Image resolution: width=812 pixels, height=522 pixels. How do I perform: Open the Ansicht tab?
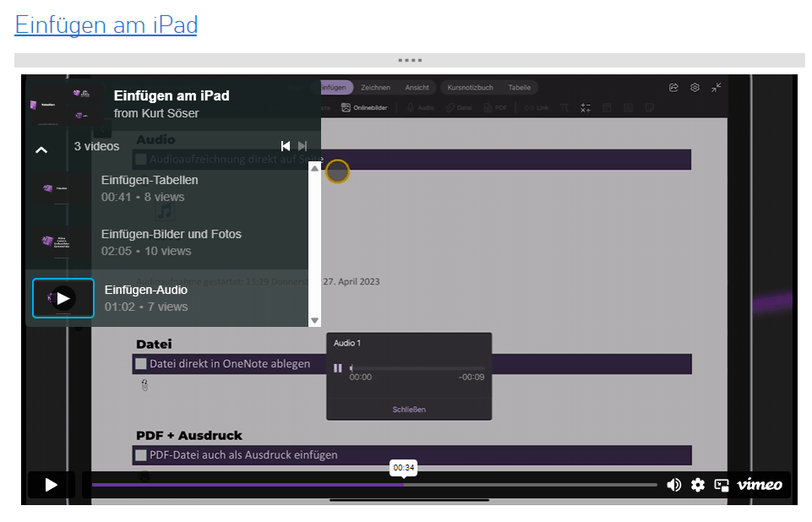tap(417, 88)
